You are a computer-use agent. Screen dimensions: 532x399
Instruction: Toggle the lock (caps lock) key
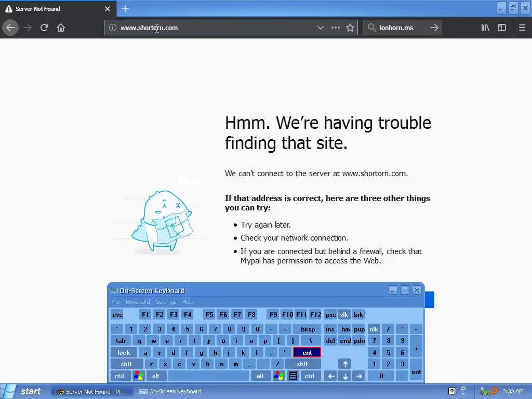[x=124, y=353]
